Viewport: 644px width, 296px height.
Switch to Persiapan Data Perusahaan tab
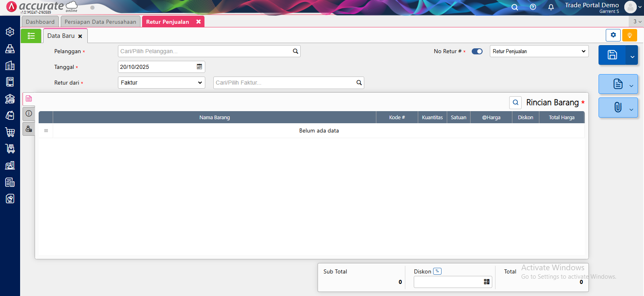tap(100, 22)
